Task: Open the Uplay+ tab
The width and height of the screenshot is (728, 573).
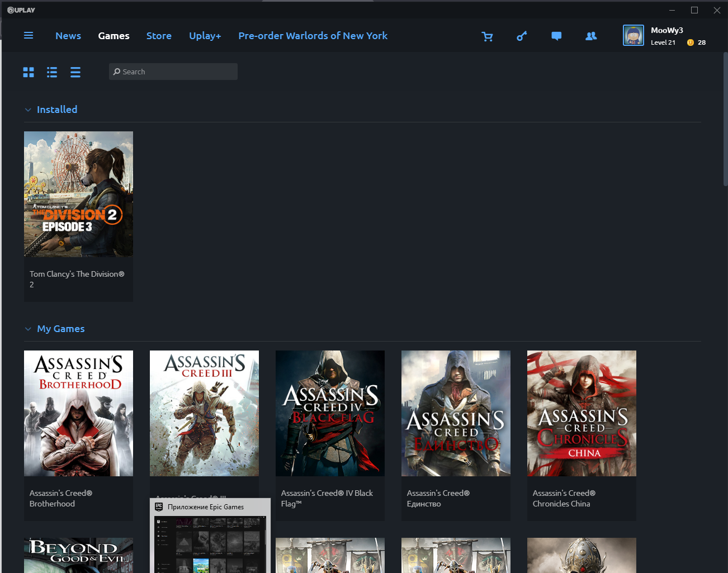Action: (205, 36)
